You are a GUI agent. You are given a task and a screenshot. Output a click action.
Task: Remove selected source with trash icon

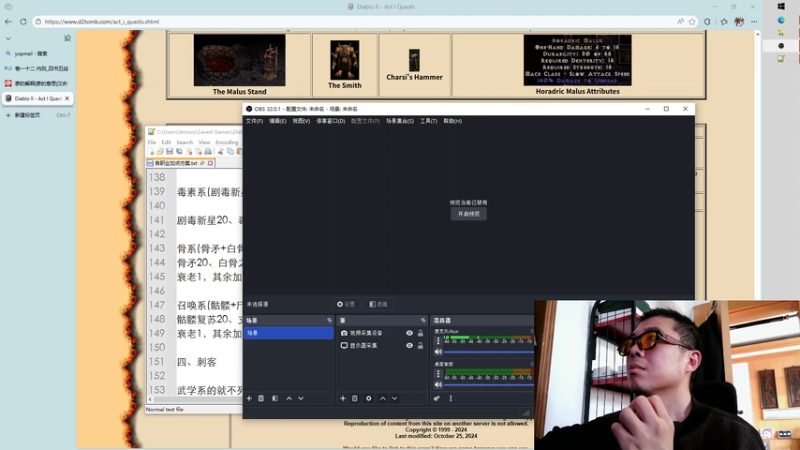click(355, 398)
